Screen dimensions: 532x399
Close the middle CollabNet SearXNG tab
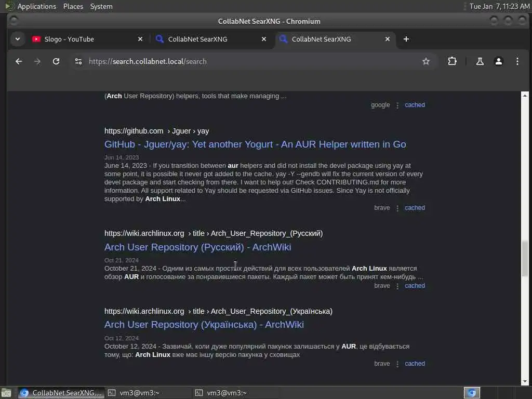coord(263,39)
